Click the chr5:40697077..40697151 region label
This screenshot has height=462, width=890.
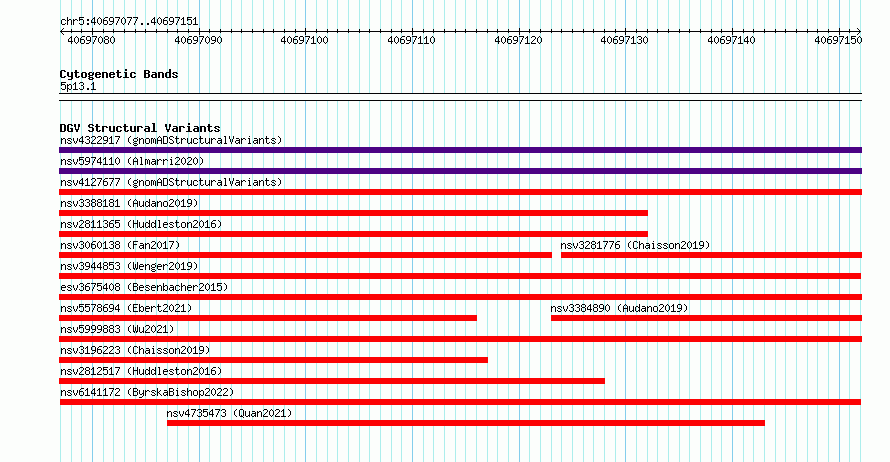pyautogui.click(x=129, y=22)
